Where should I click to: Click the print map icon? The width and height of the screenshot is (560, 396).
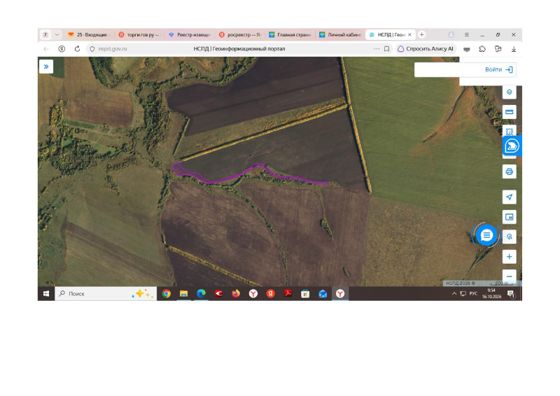pos(509,172)
